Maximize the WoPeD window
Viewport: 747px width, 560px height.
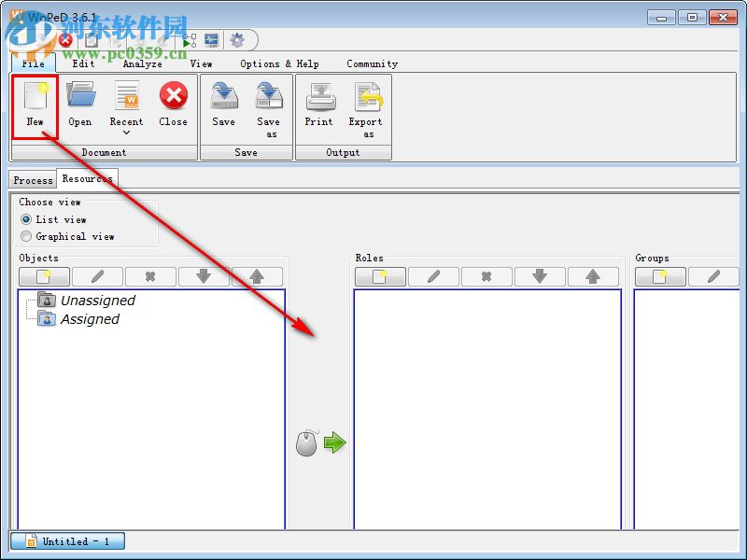[692, 18]
